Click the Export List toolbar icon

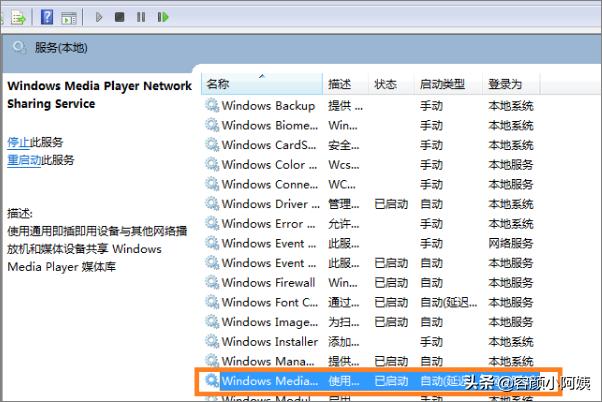(18, 17)
